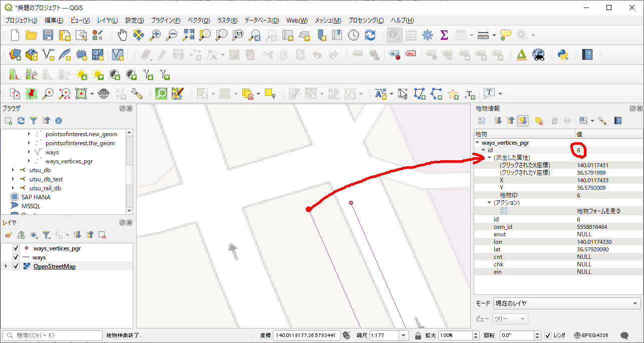The height and width of the screenshot is (343, 644).
Task: Click the coordinate input field
Action: coord(306,335)
